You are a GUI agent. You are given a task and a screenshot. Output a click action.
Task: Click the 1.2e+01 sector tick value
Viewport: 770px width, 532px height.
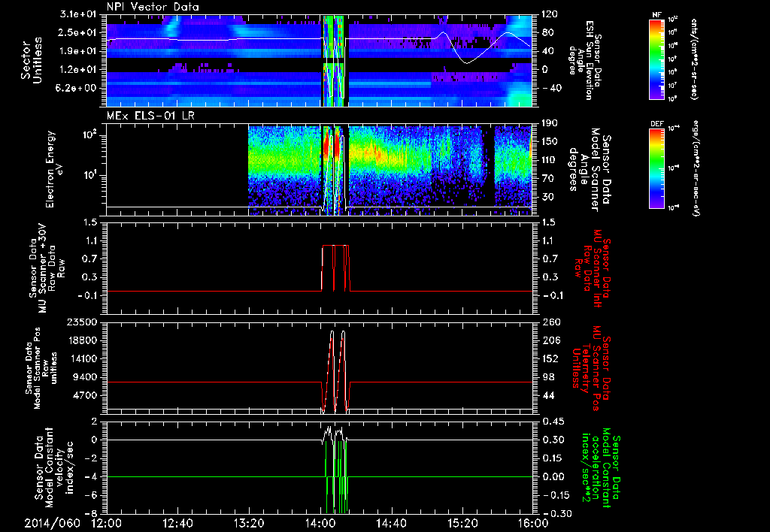tap(78, 70)
